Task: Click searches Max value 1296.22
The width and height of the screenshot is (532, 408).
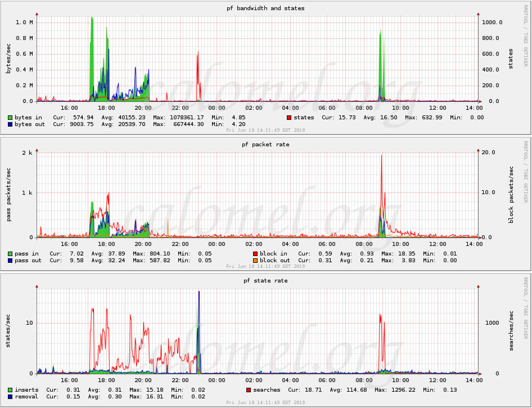Action: (403, 390)
